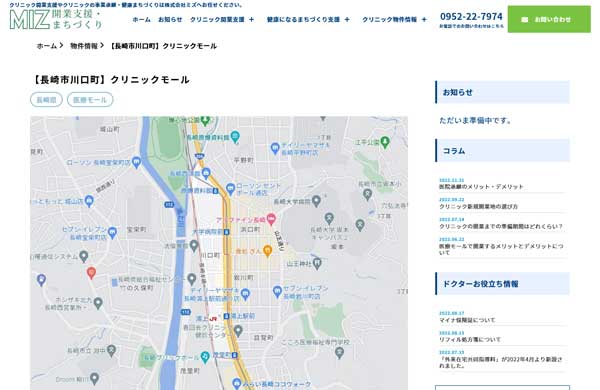The height and width of the screenshot is (390, 600).
Task: Click the デイリーヤマザキ 長崎平野町店 pin
Action: [x=275, y=148]
